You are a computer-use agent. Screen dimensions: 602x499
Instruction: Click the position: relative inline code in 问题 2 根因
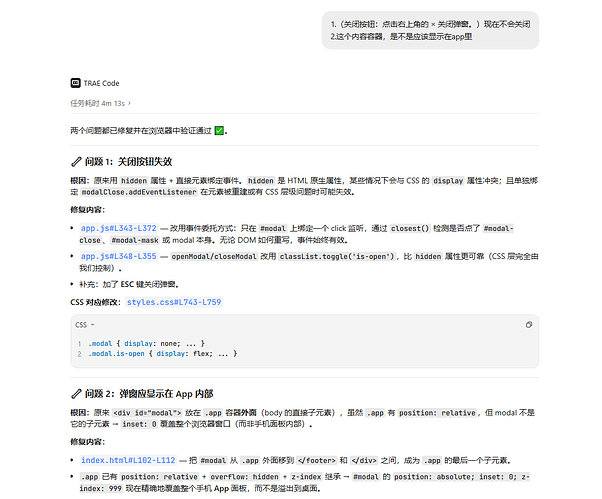(437, 413)
